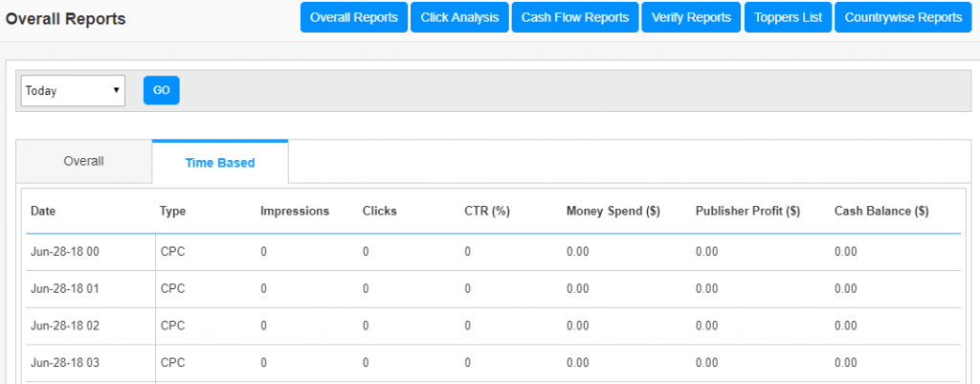The width and height of the screenshot is (980, 384).
Task: Open the Toppers List
Action: (788, 17)
